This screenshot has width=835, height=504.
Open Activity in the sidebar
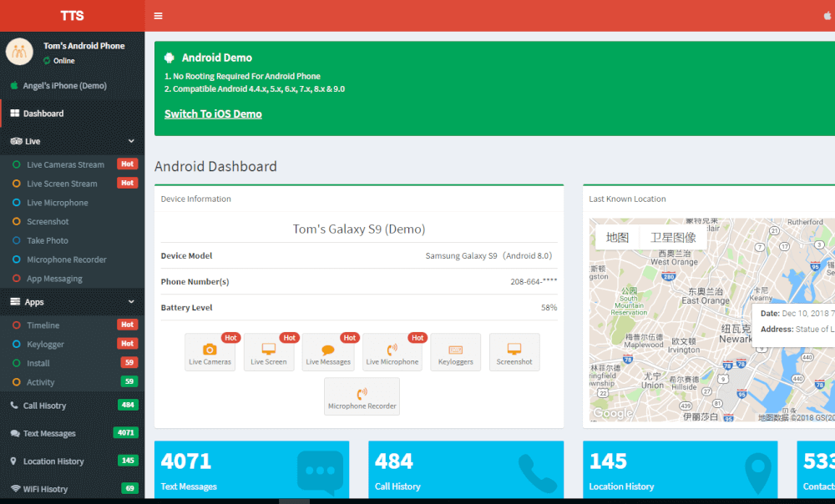pos(73,382)
